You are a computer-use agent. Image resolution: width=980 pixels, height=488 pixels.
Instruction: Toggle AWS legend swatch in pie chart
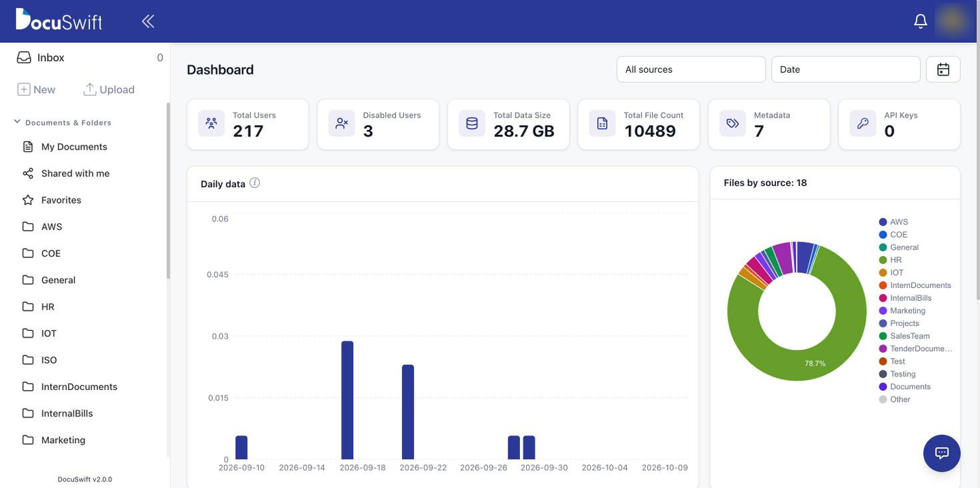[x=883, y=222]
